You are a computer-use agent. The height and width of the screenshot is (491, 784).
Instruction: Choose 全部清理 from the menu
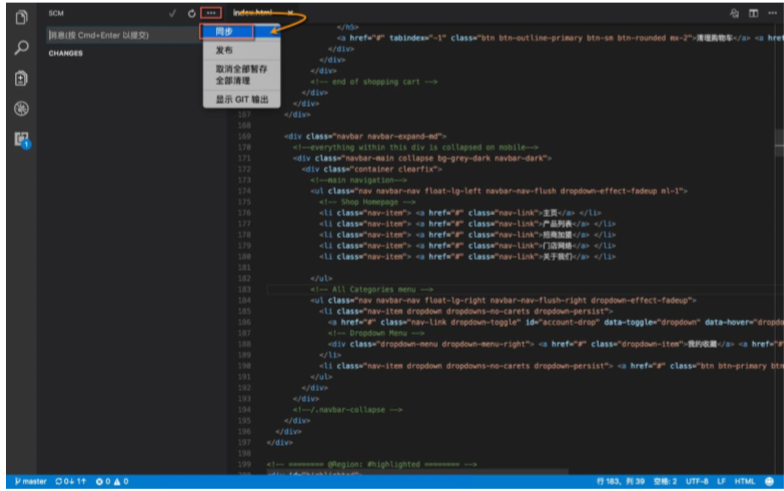[241, 80]
